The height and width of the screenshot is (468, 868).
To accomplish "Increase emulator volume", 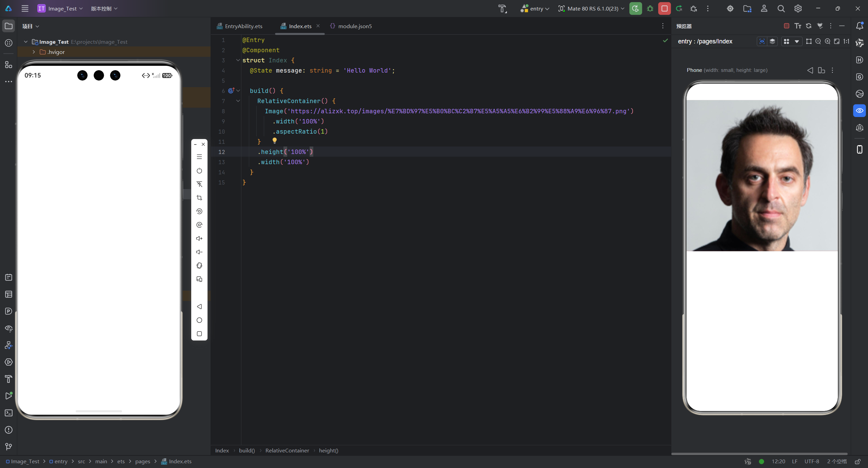I will click(x=199, y=238).
